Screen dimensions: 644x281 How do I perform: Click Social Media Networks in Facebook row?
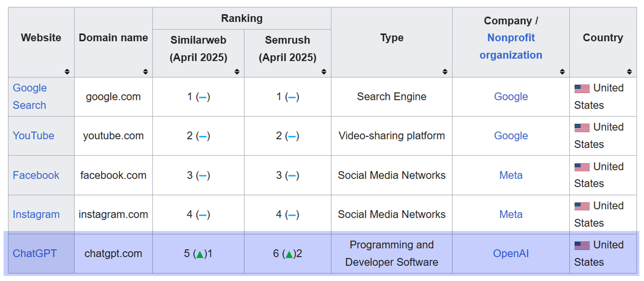tap(392, 175)
